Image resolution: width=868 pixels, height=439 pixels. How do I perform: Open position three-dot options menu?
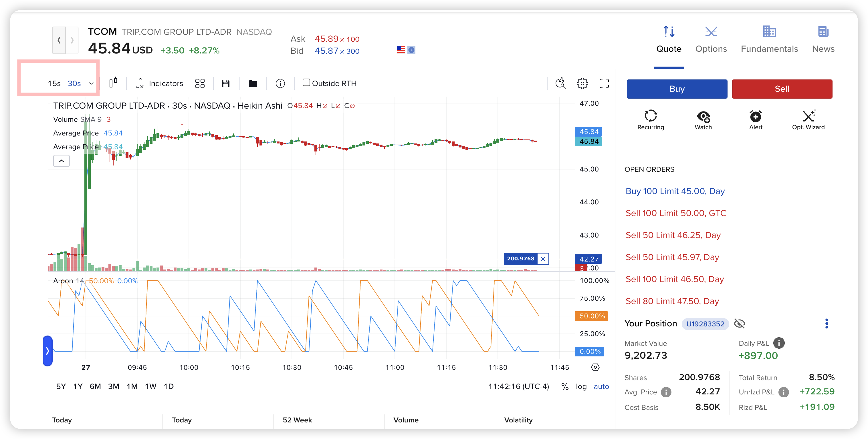tap(826, 324)
